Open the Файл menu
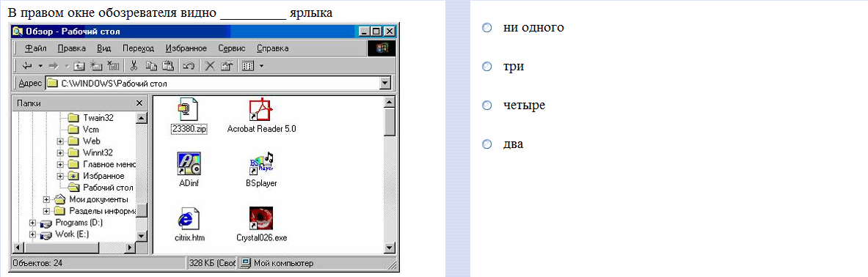Viewport: 868px width, 277px height. click(35, 48)
